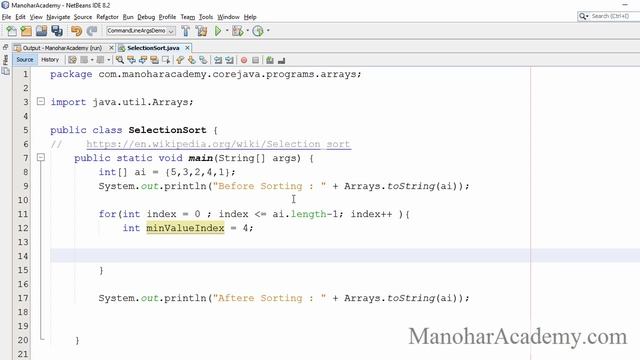Click the class name SelectionSort on line 5
Screen dimensions: 640x360
coord(167,130)
